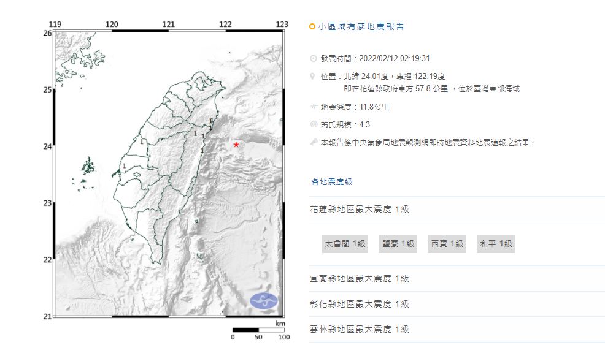Click the clock icon beside 發震時間

coord(314,59)
